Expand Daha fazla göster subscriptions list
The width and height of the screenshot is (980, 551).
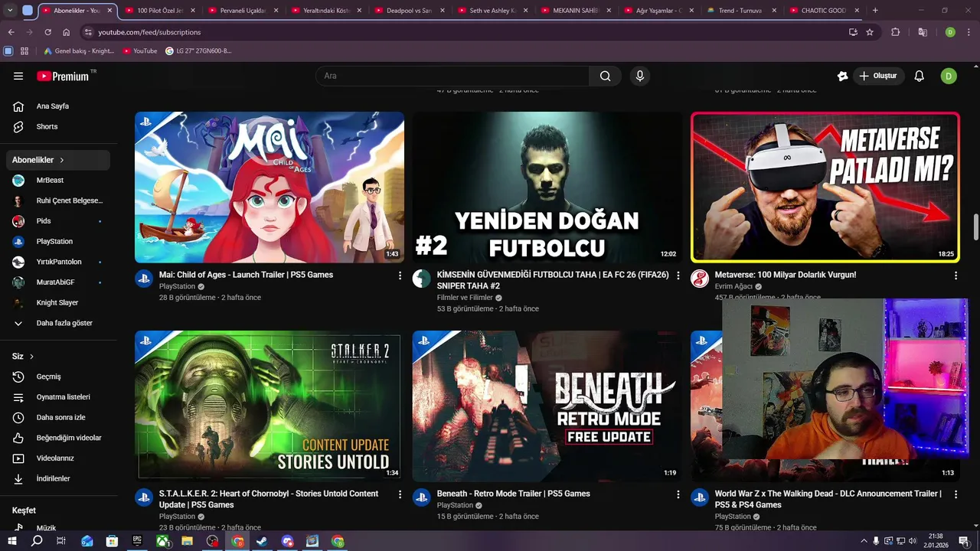click(60, 323)
